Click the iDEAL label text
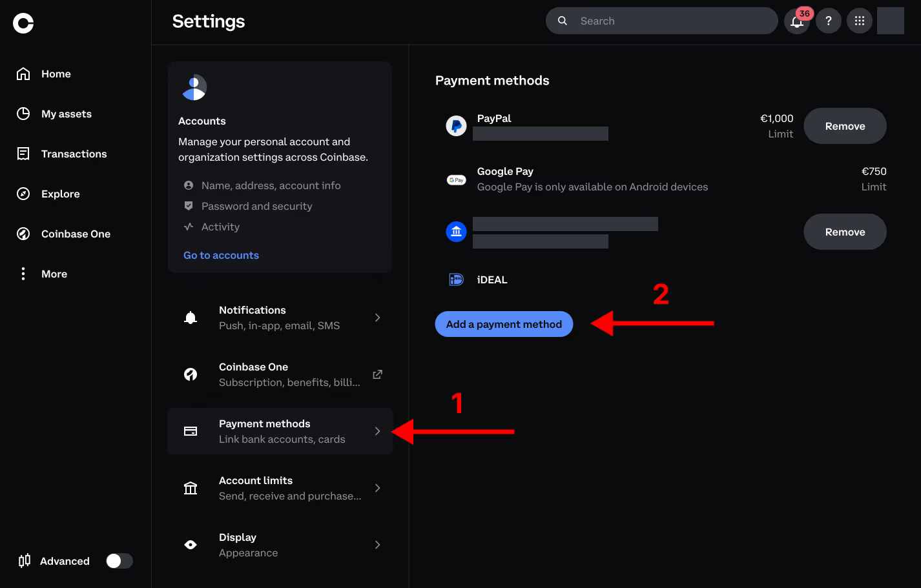The image size is (921, 588). 492,279
